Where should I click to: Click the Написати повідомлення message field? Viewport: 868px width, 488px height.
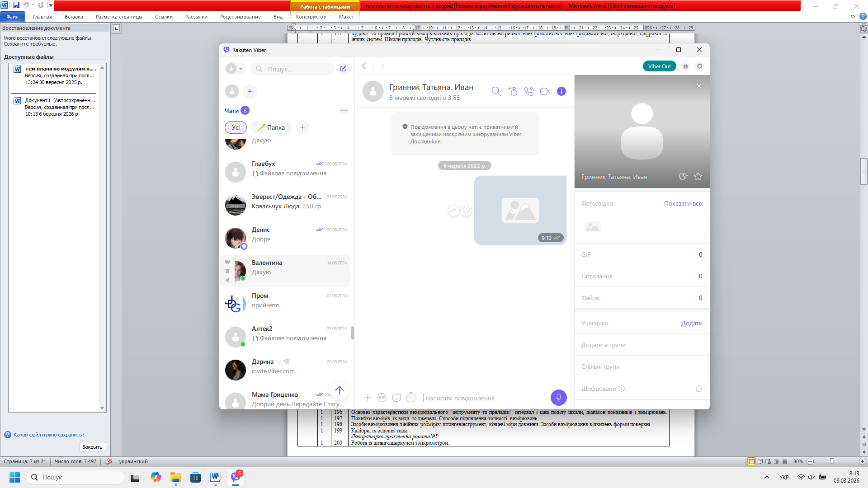484,398
